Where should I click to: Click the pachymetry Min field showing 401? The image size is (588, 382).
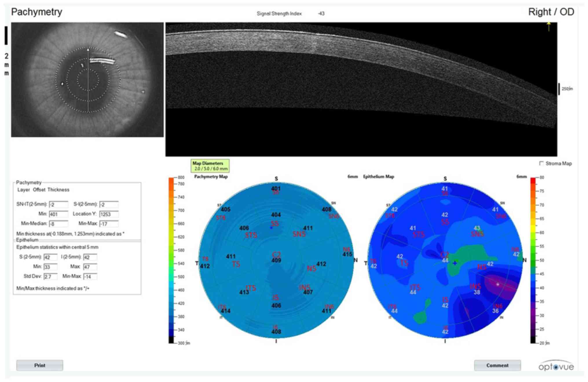[58, 214]
